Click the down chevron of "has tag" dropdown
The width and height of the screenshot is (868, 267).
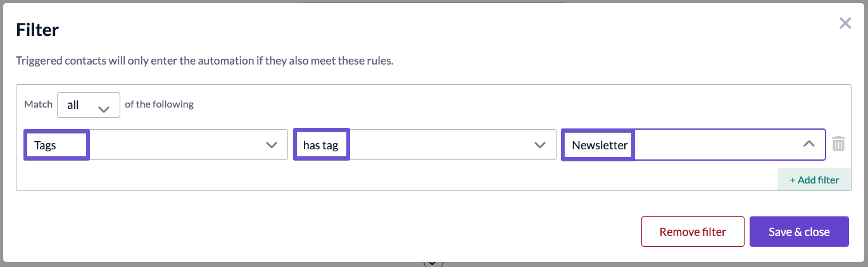click(x=540, y=145)
